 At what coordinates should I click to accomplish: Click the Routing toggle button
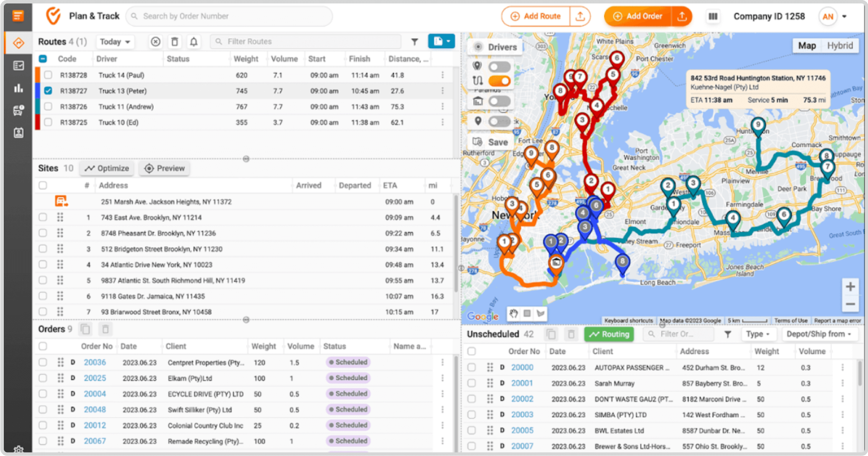tap(610, 334)
